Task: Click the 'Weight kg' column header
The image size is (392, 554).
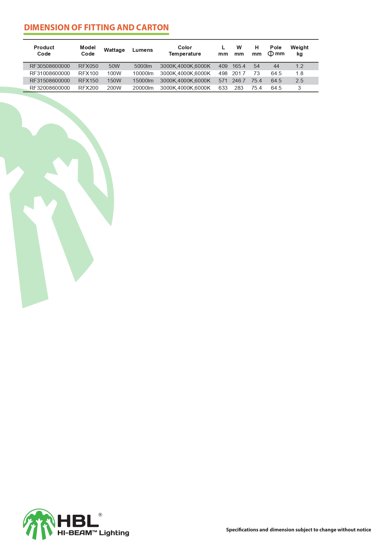Action: (299, 51)
